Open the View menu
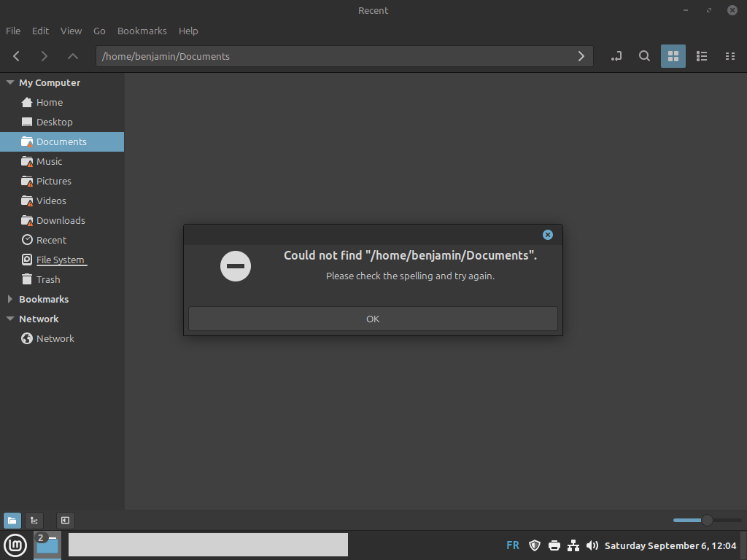Screen dimensions: 747x560 71,31
